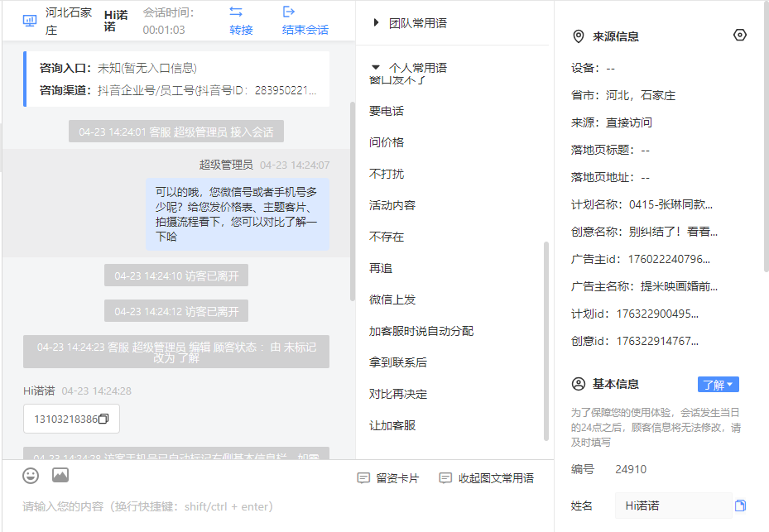The image size is (769, 532).
Task: Click the 省市 河北，石家庄 line
Action: [623, 95]
